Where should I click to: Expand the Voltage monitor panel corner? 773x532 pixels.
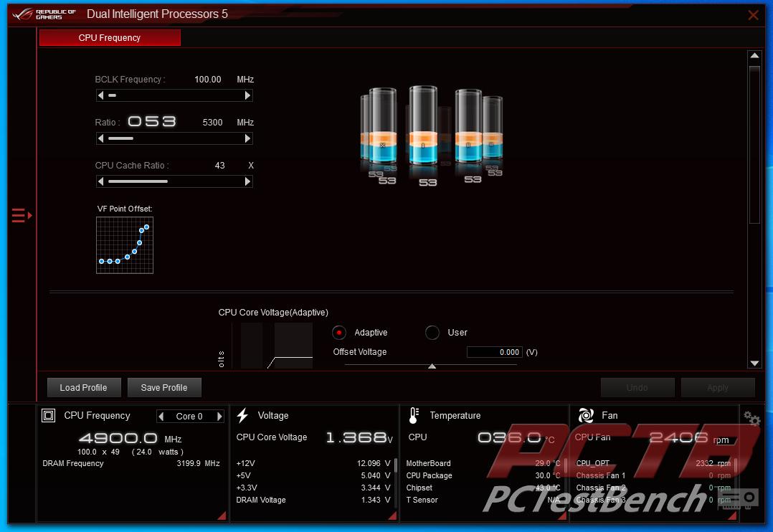pos(392,516)
